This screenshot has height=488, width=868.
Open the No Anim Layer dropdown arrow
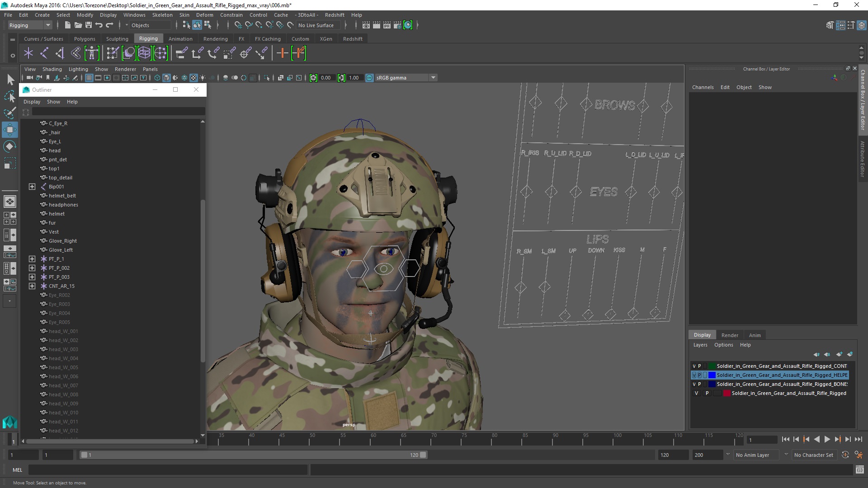click(x=728, y=455)
